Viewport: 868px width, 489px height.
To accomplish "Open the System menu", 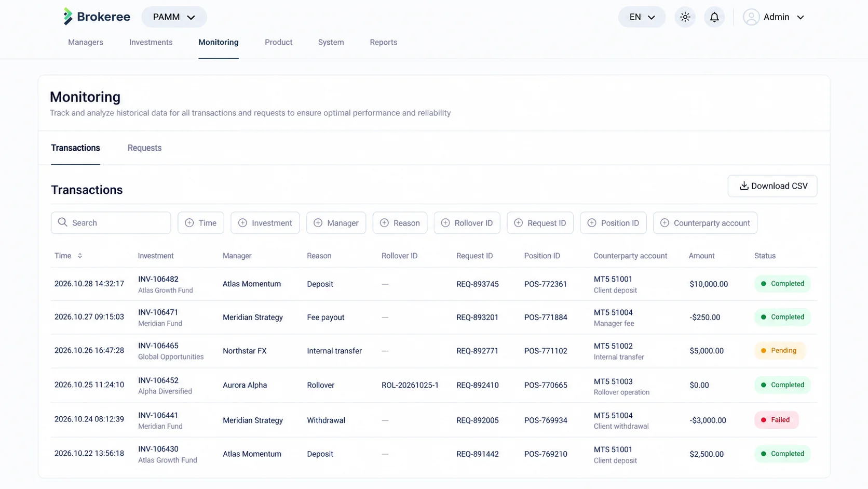I will [x=331, y=42].
